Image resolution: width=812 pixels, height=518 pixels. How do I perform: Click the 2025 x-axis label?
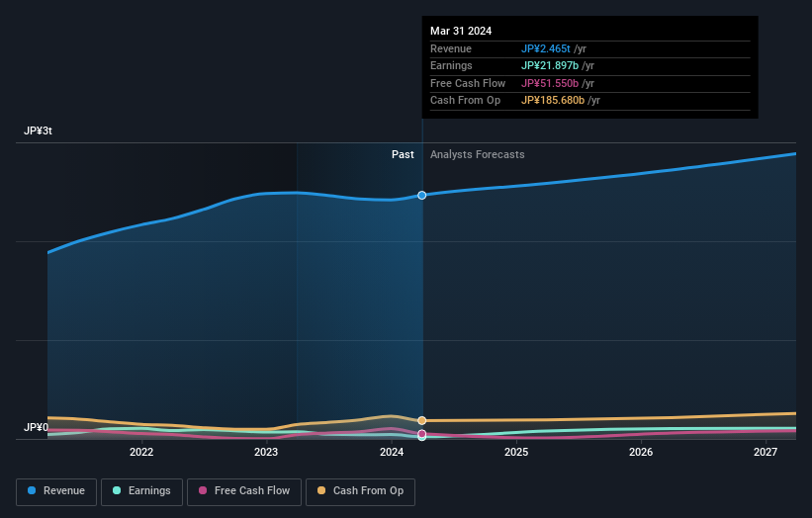(516, 453)
